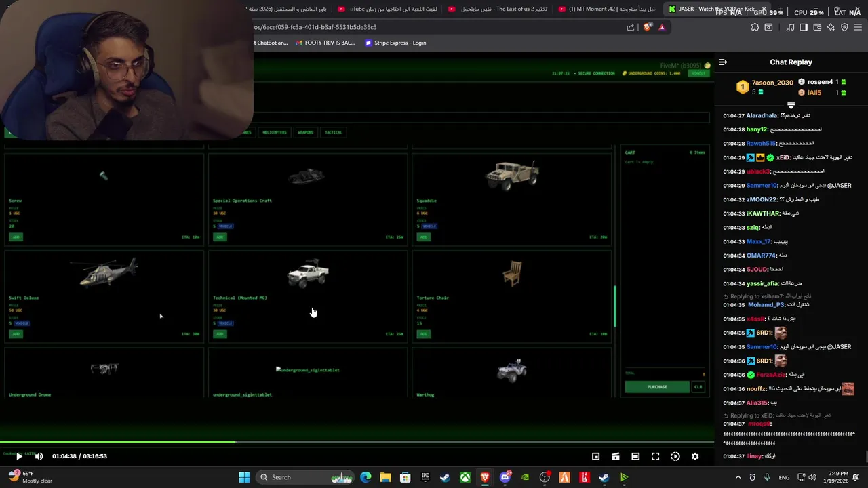Open picture-in-picture mini player
The image size is (868, 488).
(595, 457)
